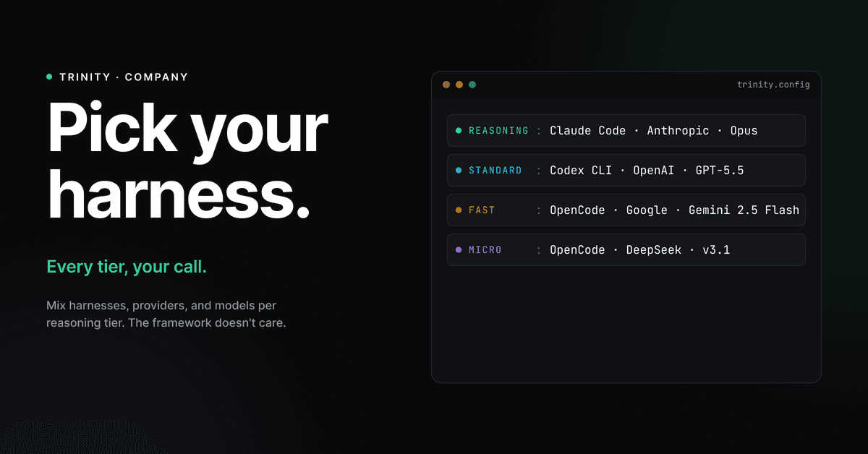The width and height of the screenshot is (868, 454).
Task: Click the 'Pick your harness.' headline
Action: tap(187, 162)
